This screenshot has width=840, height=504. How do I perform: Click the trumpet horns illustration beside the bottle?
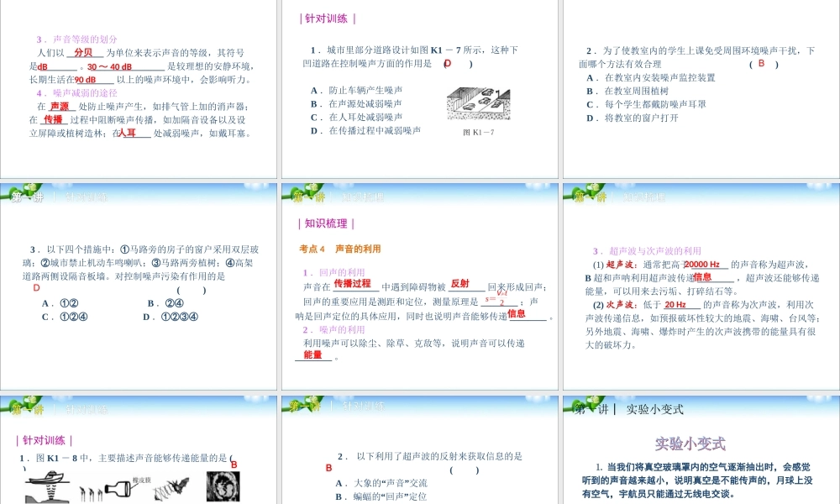tap(90, 490)
